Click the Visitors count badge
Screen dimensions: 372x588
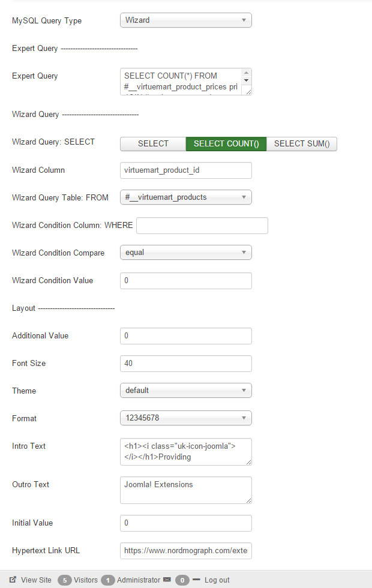[x=65, y=580]
